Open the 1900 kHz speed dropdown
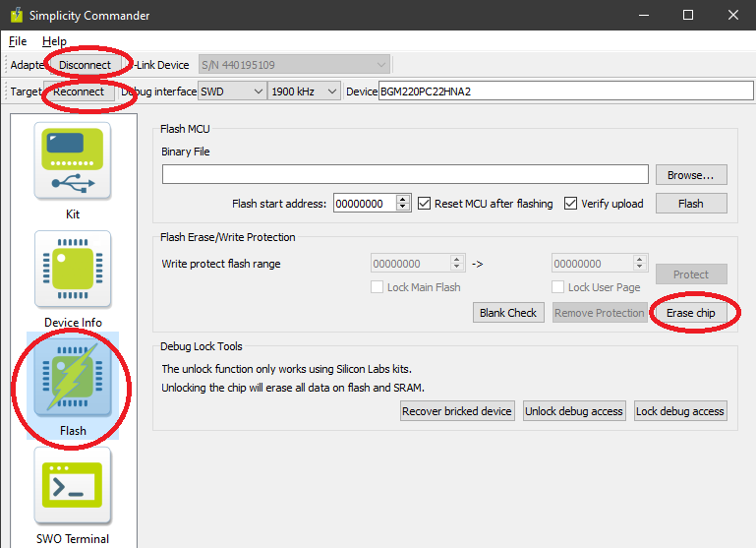The height and width of the screenshot is (548, 756). pyautogui.click(x=304, y=91)
